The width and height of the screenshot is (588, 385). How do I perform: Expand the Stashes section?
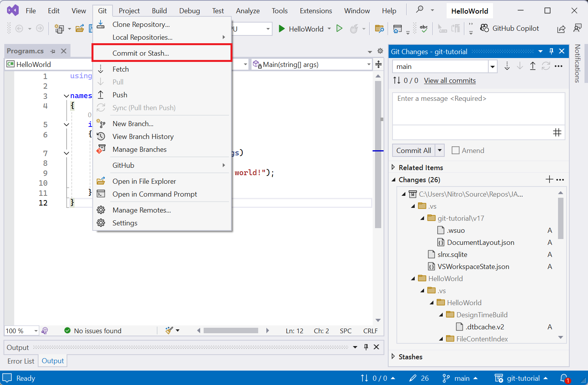tap(393, 357)
